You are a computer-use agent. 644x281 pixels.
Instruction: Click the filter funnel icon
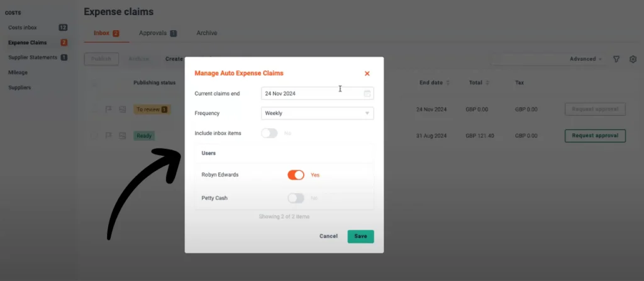[616, 59]
